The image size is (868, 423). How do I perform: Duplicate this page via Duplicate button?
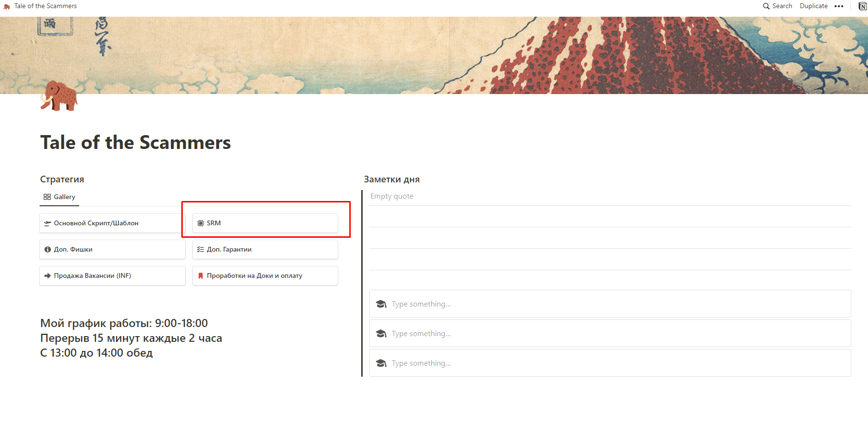[814, 6]
